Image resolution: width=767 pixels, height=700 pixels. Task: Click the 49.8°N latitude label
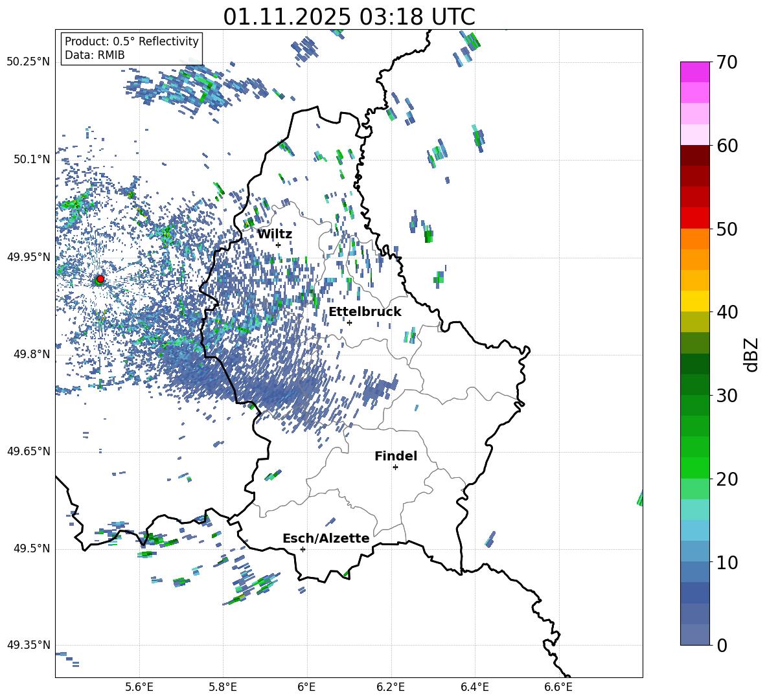tap(31, 354)
